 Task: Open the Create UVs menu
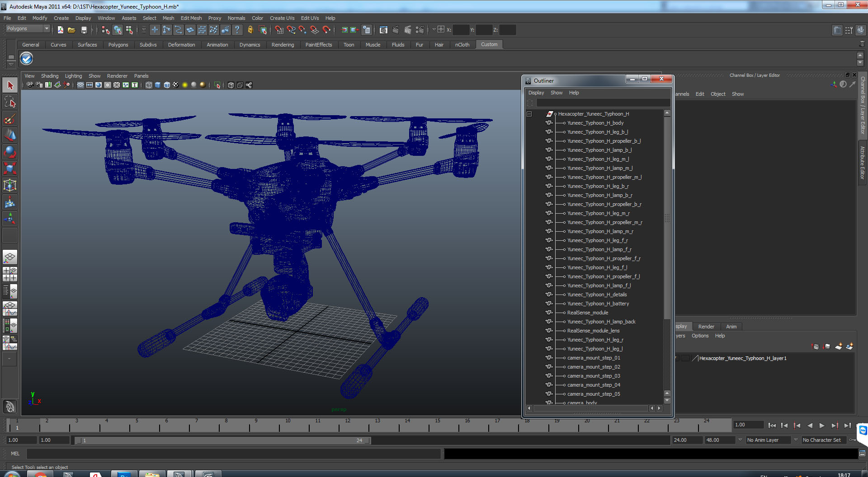click(x=282, y=18)
